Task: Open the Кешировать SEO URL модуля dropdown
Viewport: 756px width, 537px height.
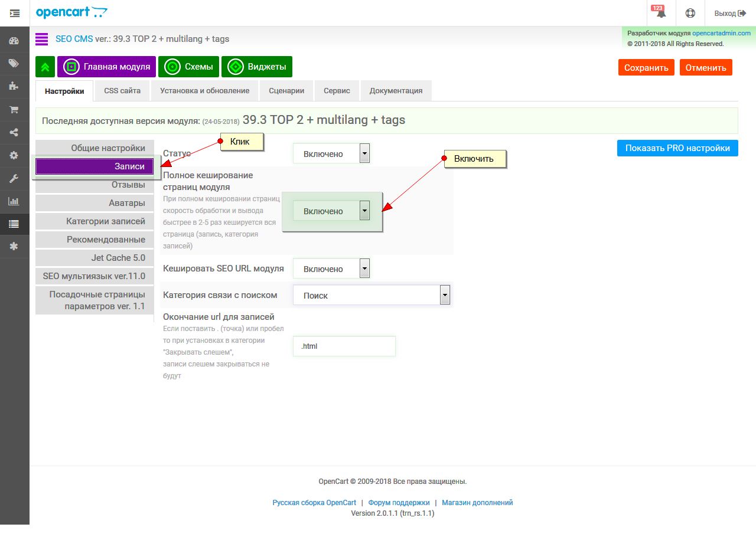Action: (331, 268)
